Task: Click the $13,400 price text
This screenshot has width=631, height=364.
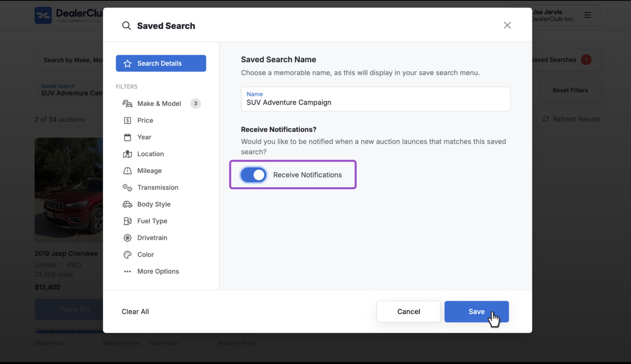Action: tap(48, 287)
